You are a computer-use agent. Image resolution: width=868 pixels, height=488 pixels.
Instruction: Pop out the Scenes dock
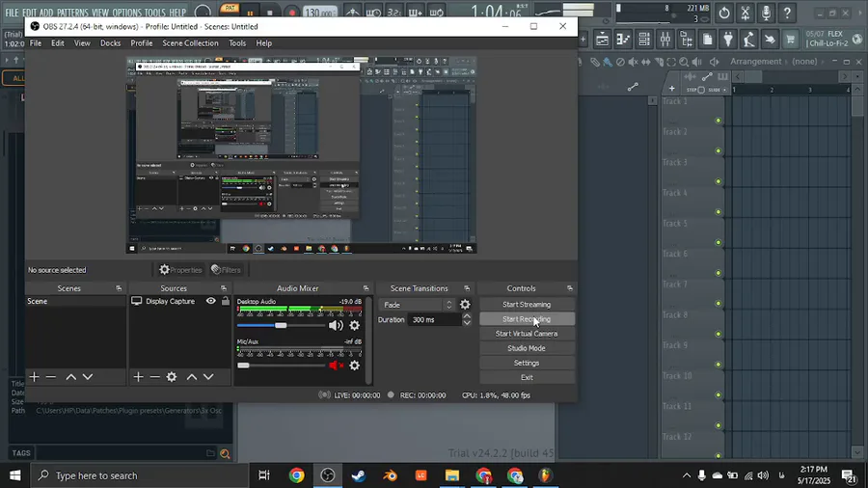coord(119,288)
